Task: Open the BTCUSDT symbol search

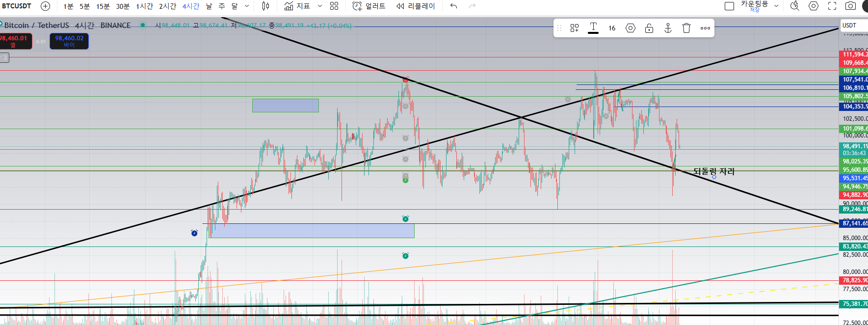Action: tap(17, 6)
